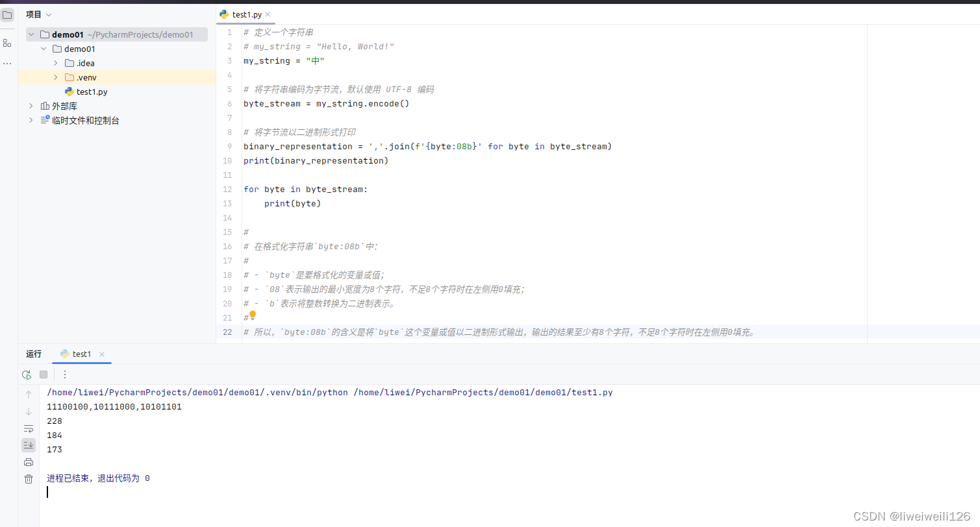Click the up stack trace arrow
This screenshot has height=527, width=980.
click(29, 394)
